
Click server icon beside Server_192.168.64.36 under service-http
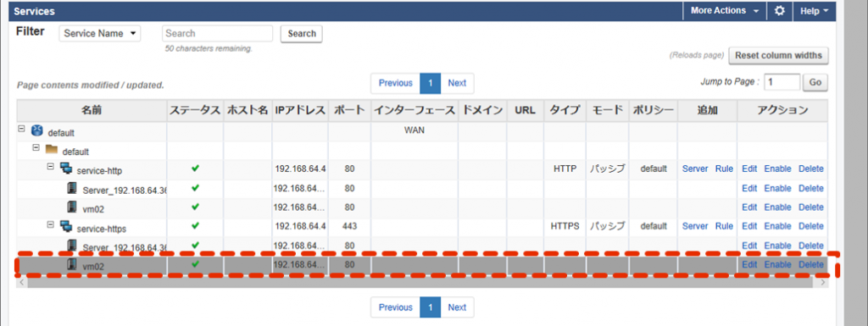pyautogui.click(x=72, y=189)
